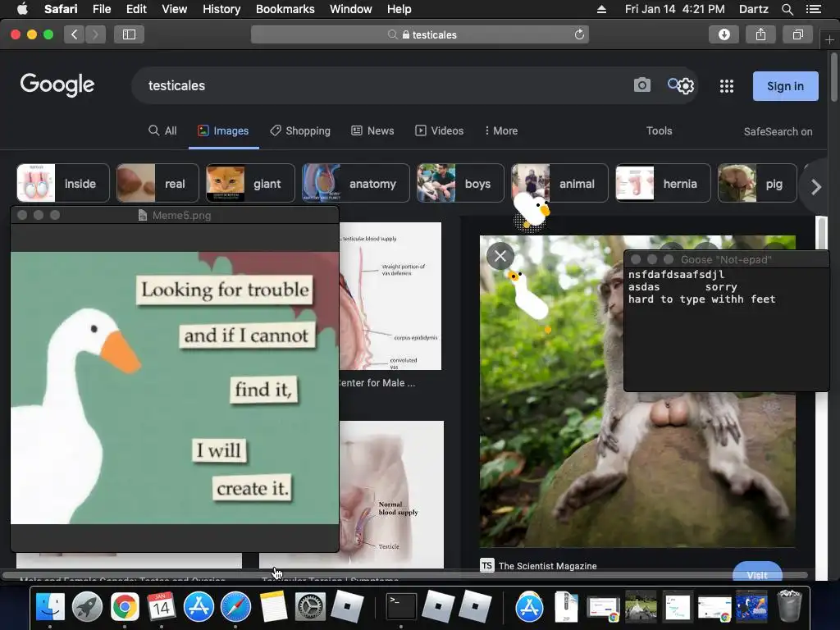Add a new tab with the plus button
Viewport: 840px width, 630px height.
[x=829, y=39]
